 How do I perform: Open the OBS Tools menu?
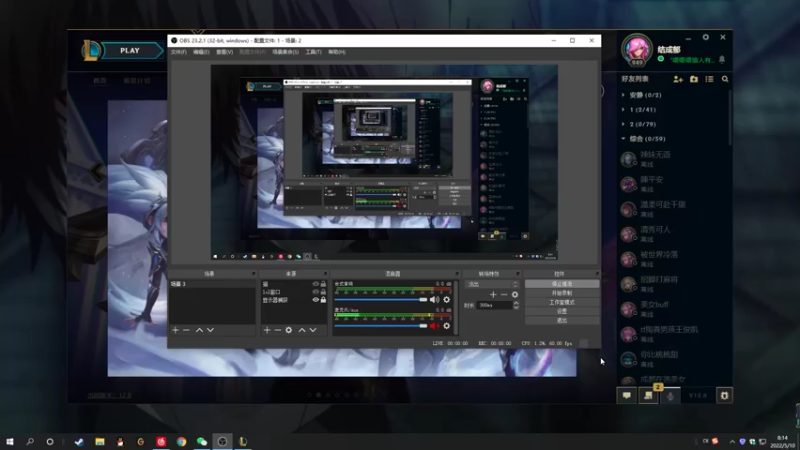(x=313, y=52)
